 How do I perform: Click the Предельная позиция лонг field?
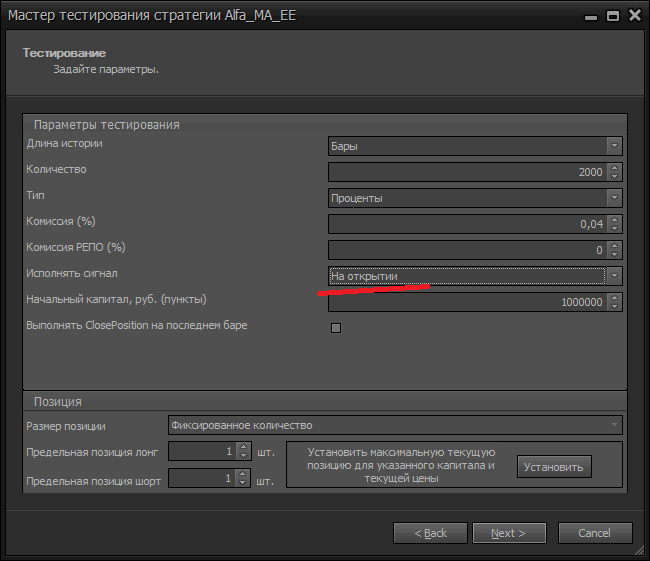[202, 452]
